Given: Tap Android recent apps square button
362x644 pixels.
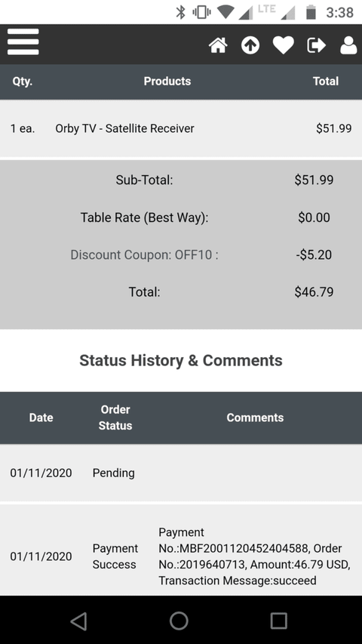Looking at the screenshot, I should click(x=279, y=621).
